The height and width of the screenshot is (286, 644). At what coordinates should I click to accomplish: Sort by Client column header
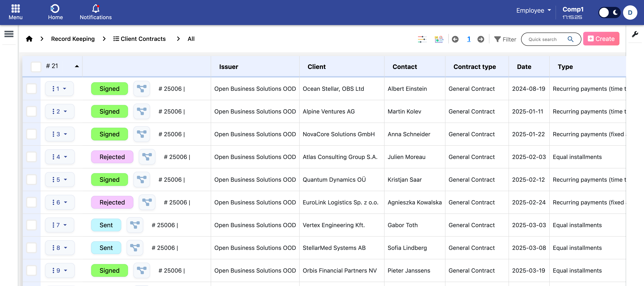coord(317,67)
